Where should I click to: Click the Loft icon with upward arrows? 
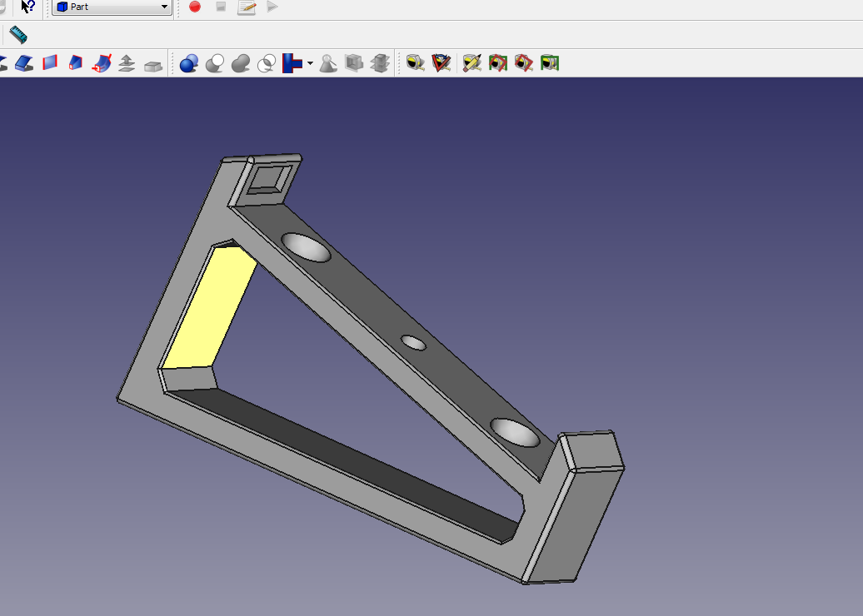pyautogui.click(x=127, y=62)
